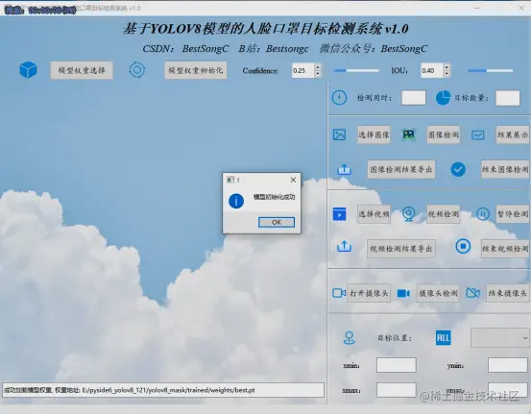Image resolution: width=532 pixels, height=415 pixels.
Task: Click the crossed-out camera icon
Action: pyautogui.click(x=473, y=293)
